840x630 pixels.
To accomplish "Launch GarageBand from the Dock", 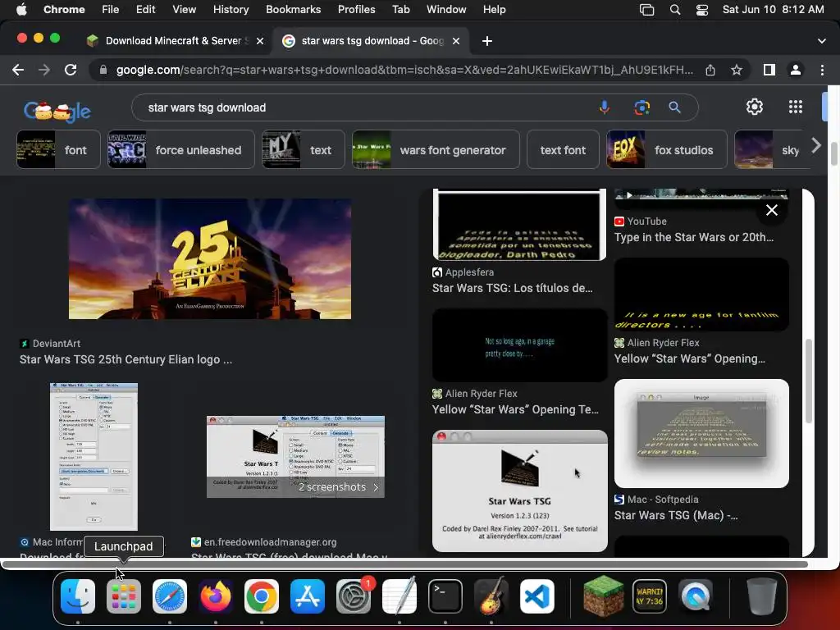I will pos(491,596).
